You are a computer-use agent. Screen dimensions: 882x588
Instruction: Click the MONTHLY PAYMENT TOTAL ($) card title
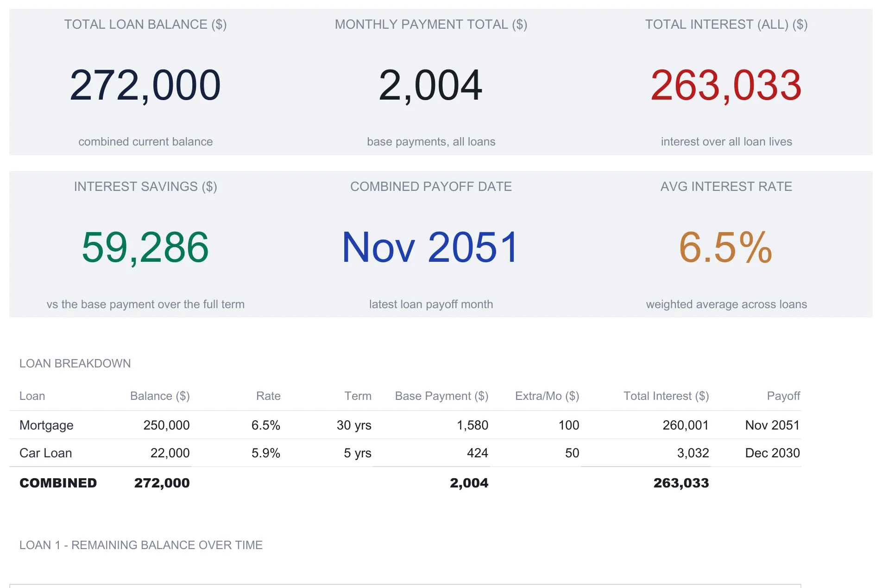[x=431, y=25]
